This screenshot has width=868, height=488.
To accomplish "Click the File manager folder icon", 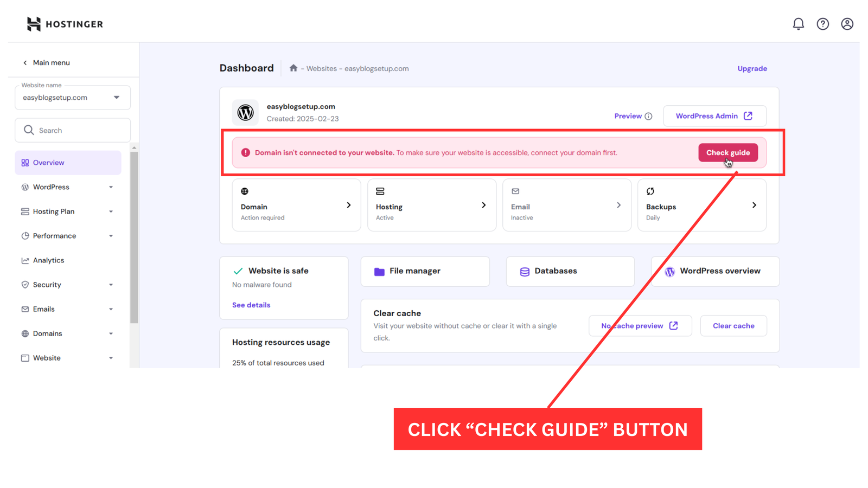I will [x=379, y=271].
